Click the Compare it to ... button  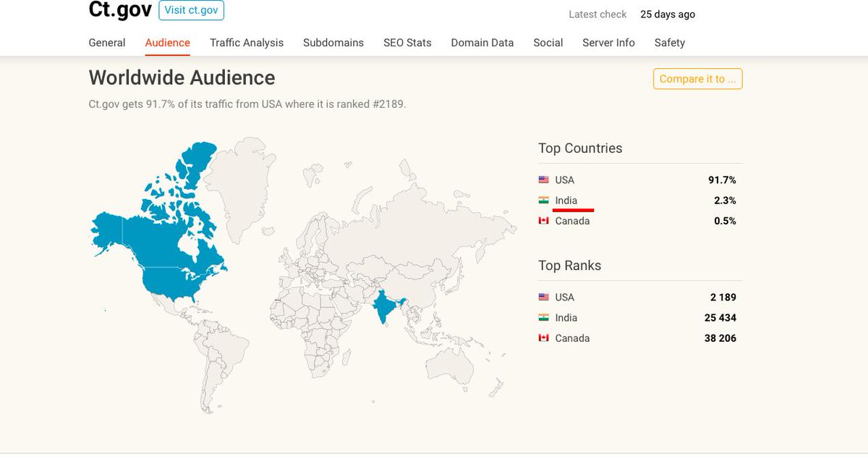point(698,79)
